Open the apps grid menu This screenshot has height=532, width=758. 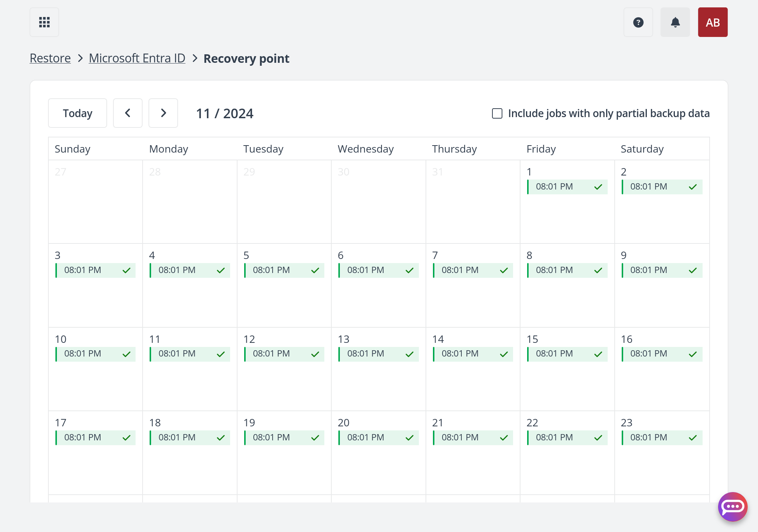pyautogui.click(x=44, y=22)
